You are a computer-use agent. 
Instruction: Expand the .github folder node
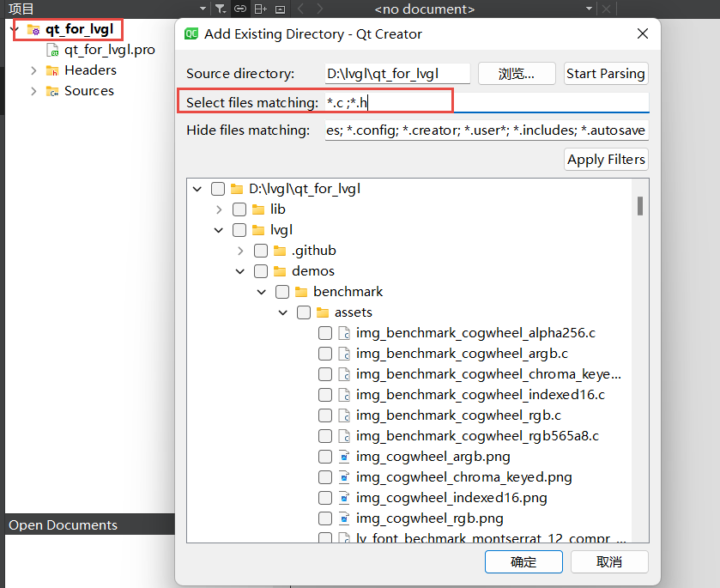tap(240, 251)
